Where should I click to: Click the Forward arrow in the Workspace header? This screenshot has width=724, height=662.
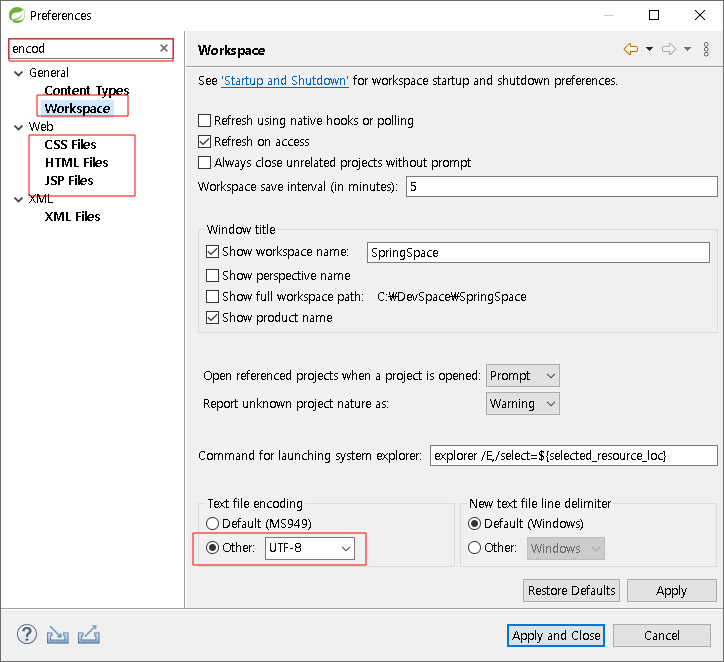tap(669, 48)
